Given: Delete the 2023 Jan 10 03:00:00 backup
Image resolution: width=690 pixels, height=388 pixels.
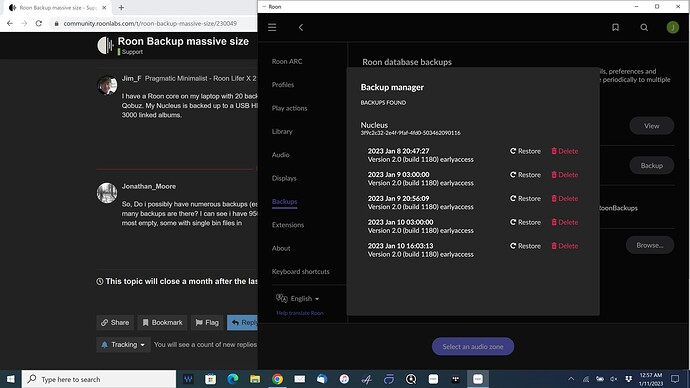Looking at the screenshot, I should click(565, 222).
